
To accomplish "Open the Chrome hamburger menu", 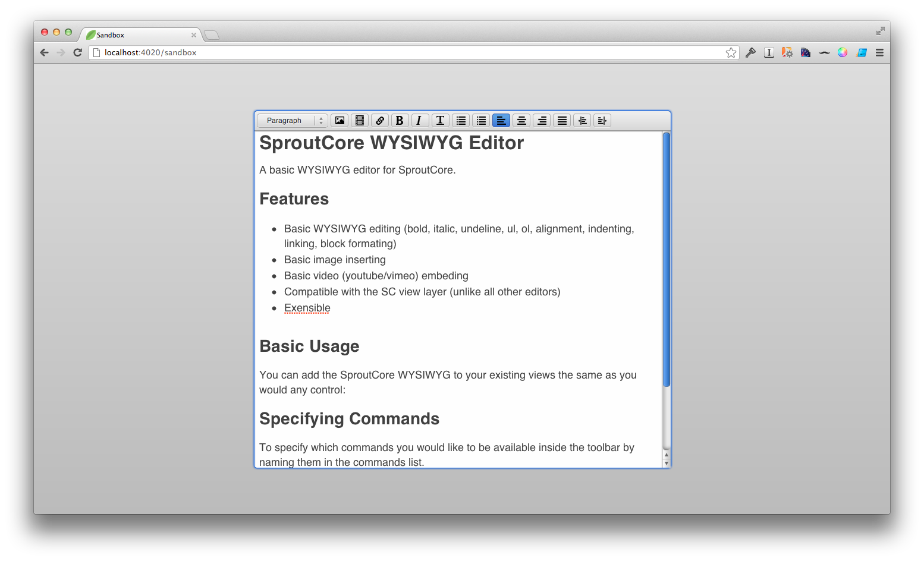I will click(879, 52).
